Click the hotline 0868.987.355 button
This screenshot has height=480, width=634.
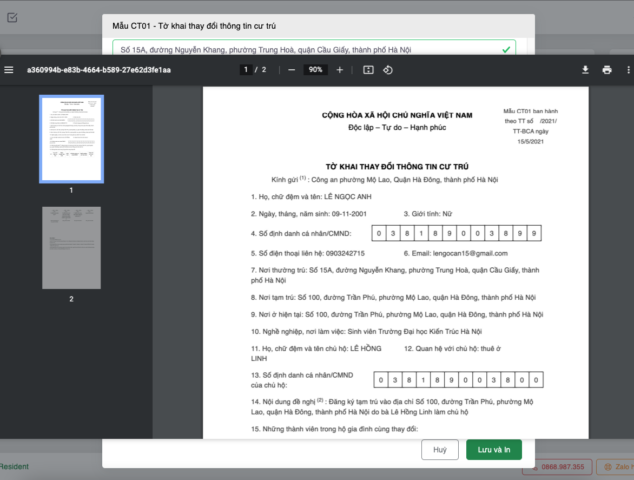[563, 467]
